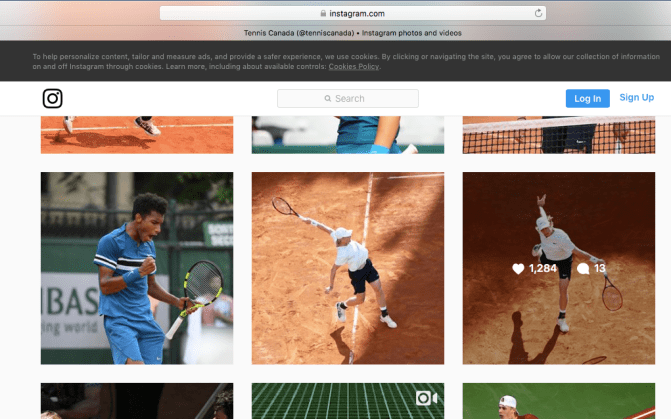Screen dimensions: 671x419
Task: Open the top-row photo with the blue wristband
Action: click(x=347, y=135)
